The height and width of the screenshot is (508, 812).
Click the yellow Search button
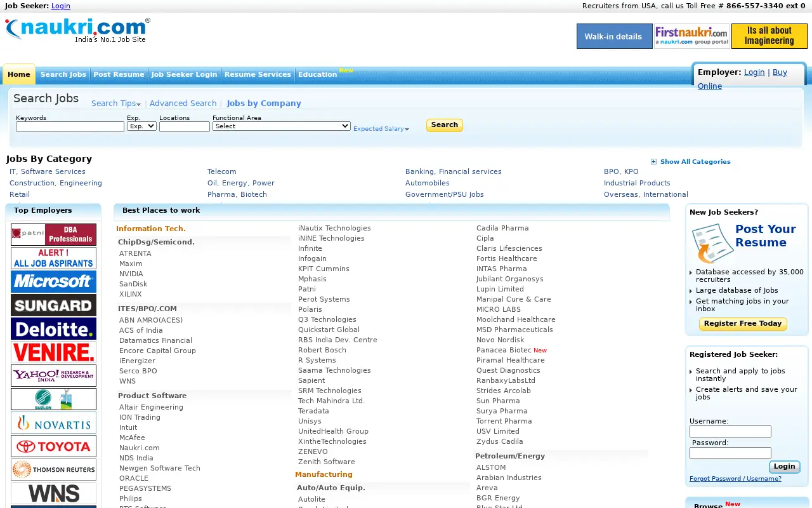(445, 125)
